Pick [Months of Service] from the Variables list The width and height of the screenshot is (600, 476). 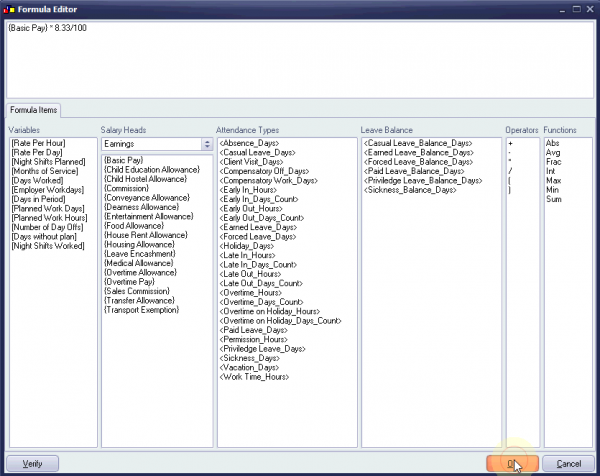coord(41,170)
